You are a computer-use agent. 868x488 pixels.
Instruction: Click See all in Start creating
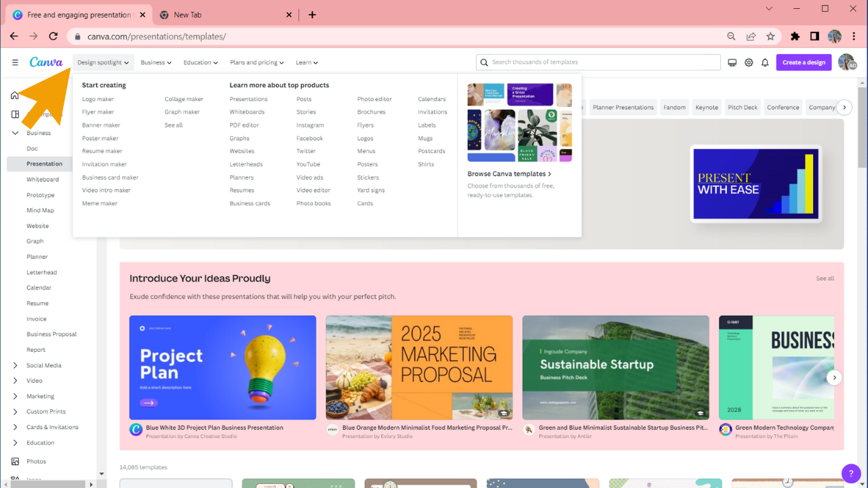[174, 125]
